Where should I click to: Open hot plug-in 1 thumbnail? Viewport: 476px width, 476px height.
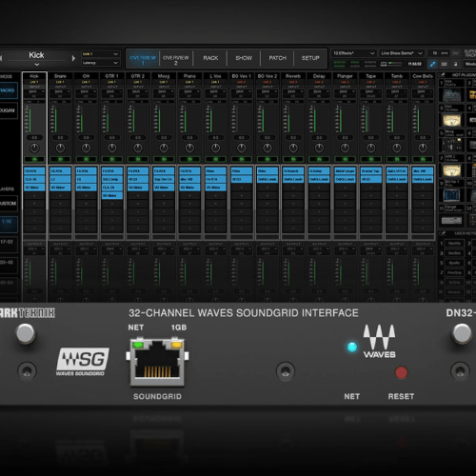pyautogui.click(x=451, y=94)
